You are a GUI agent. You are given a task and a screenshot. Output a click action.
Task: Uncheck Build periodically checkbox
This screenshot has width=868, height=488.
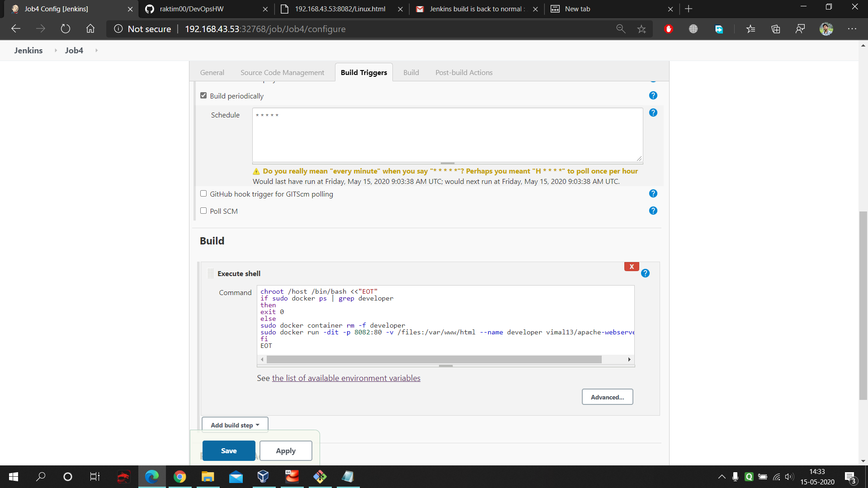[x=203, y=95]
